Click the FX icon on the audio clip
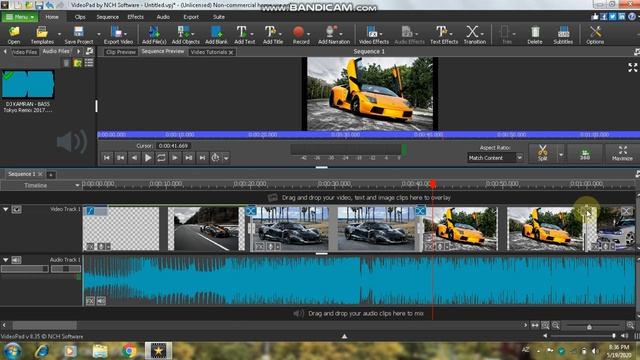Viewport: 640px width, 360px height. click(x=90, y=301)
